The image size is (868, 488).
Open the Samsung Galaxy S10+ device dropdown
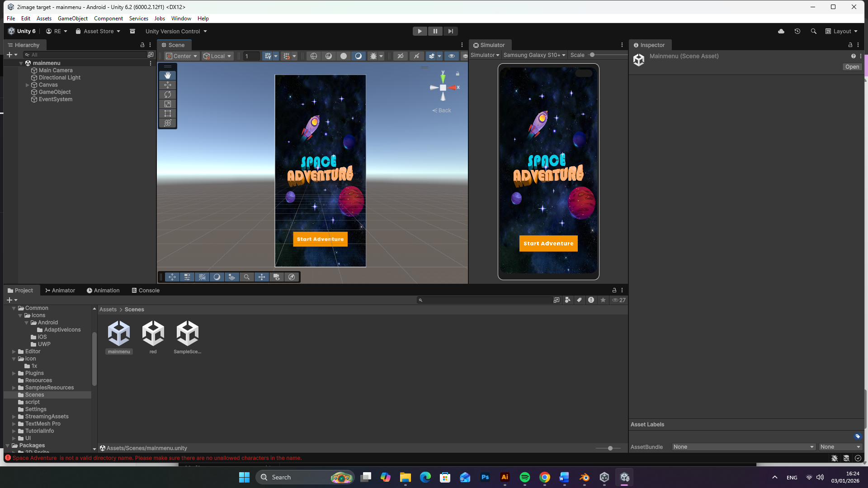pos(534,55)
